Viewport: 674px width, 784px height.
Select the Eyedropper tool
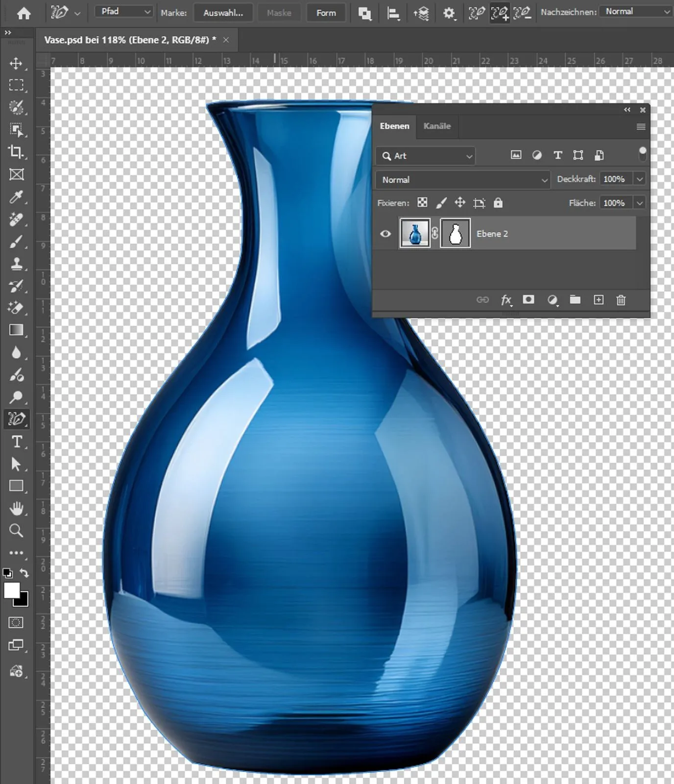click(x=16, y=197)
